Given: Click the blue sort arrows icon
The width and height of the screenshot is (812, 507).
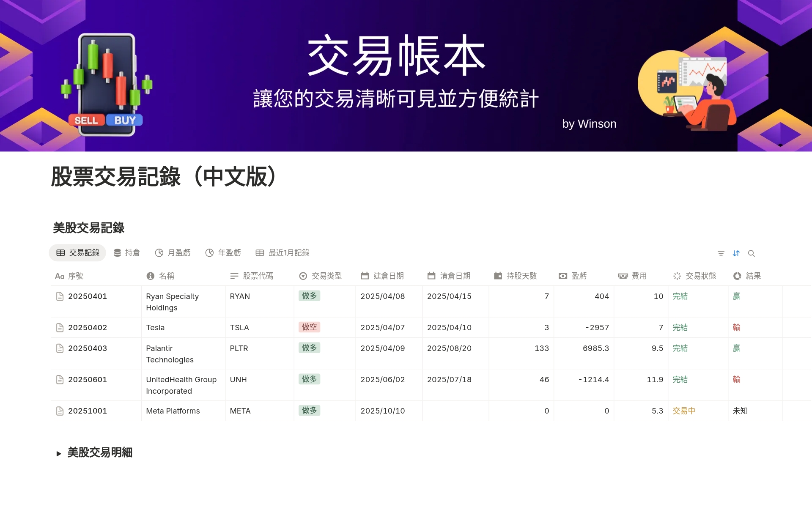Looking at the screenshot, I should click(x=736, y=253).
